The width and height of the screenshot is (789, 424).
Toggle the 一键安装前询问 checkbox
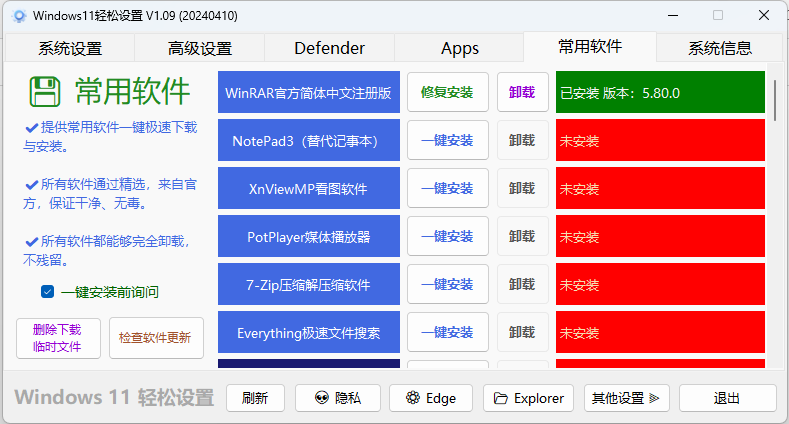pyautogui.click(x=47, y=292)
